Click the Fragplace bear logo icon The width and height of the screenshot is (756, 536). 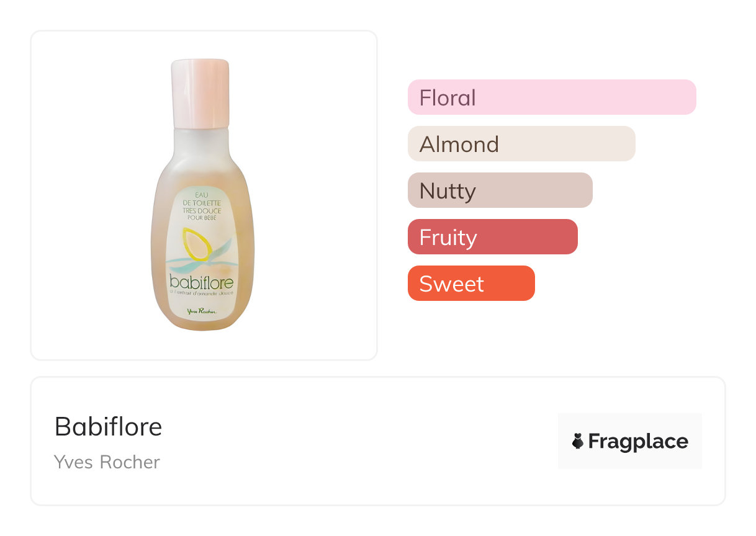(578, 441)
